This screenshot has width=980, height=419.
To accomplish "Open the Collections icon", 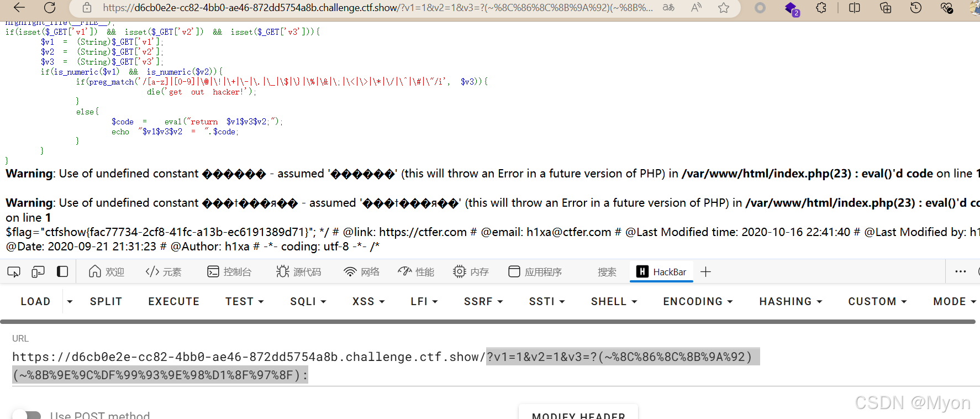I will [886, 8].
